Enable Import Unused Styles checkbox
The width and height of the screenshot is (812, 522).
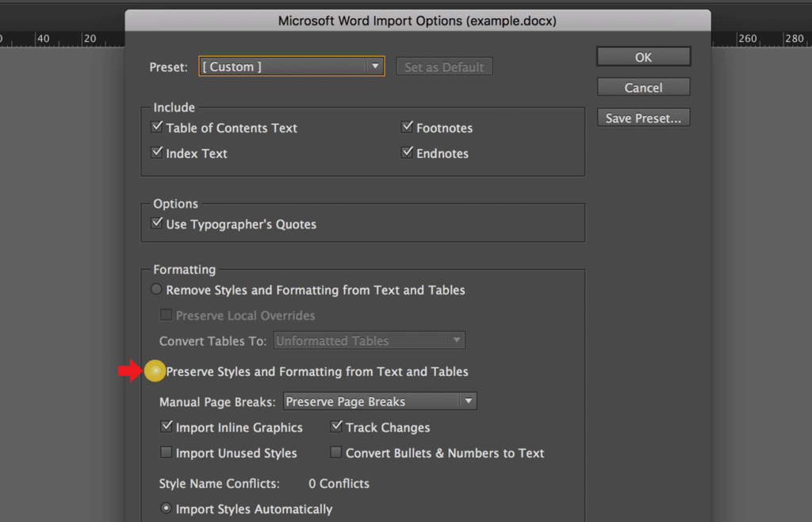coord(166,452)
